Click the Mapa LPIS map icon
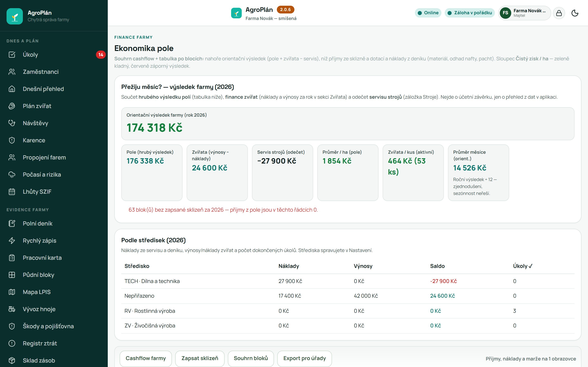Viewport: 588px width, 367px height. 12,292
